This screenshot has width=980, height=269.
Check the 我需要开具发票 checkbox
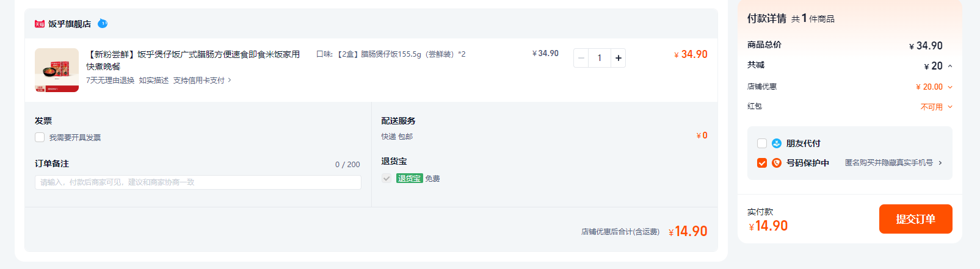click(x=40, y=137)
